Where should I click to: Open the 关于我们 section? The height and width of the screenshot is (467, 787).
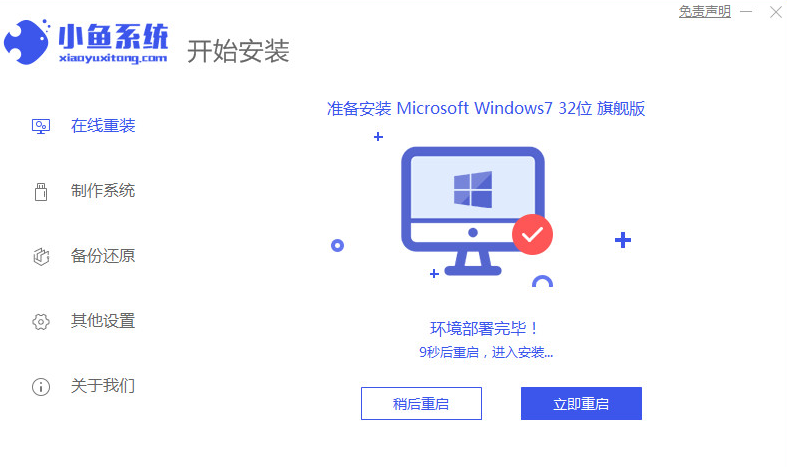coord(103,386)
